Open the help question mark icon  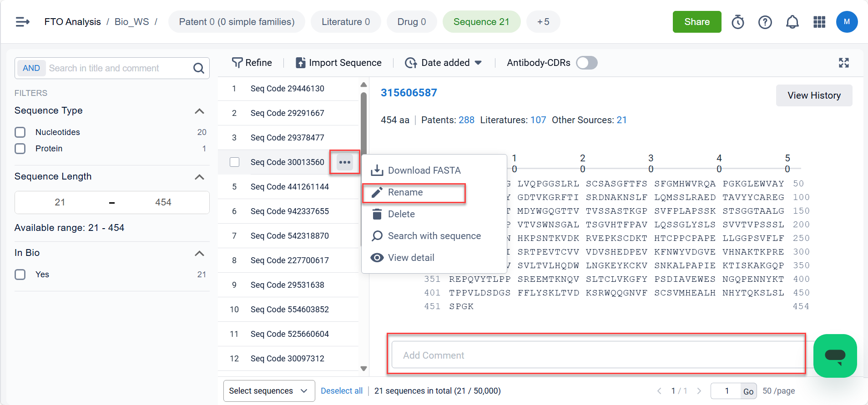(765, 22)
